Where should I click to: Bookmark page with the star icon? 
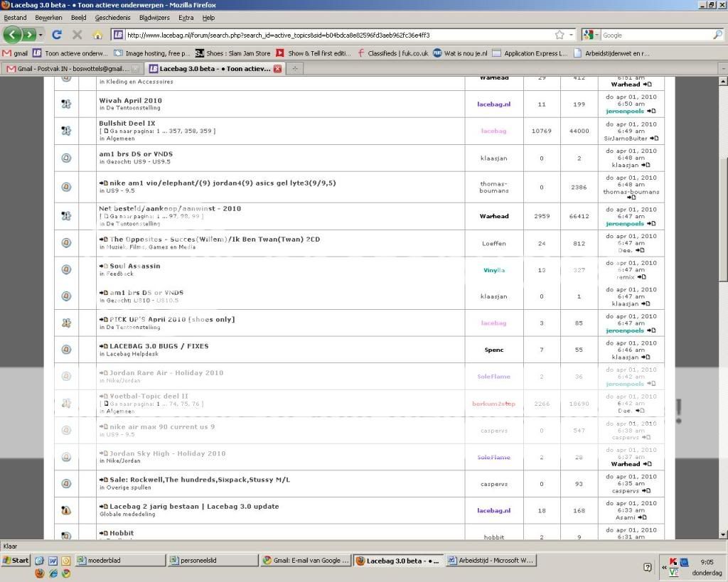click(x=560, y=35)
